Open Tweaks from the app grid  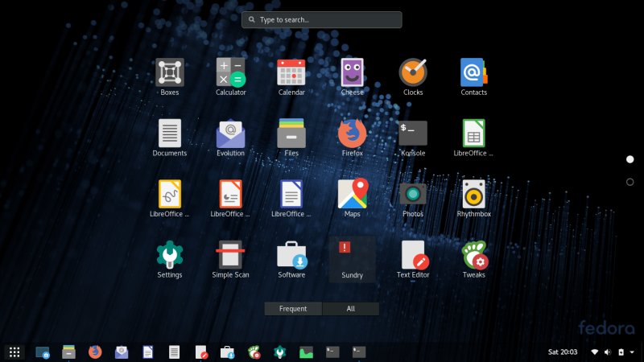tap(473, 259)
